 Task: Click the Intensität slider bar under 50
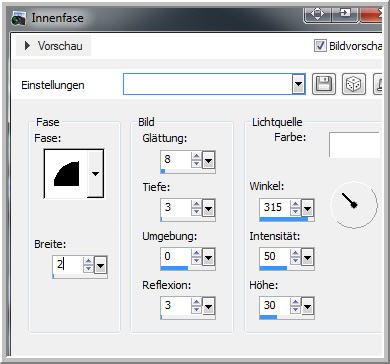coord(287,268)
